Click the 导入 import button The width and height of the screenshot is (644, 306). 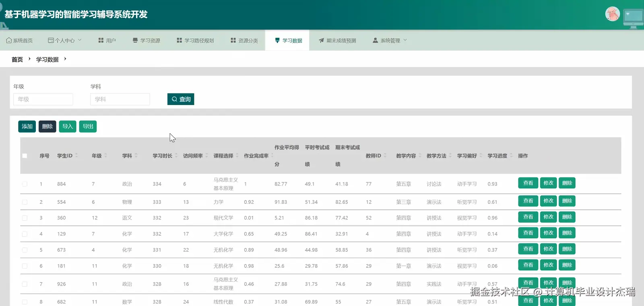click(x=68, y=126)
